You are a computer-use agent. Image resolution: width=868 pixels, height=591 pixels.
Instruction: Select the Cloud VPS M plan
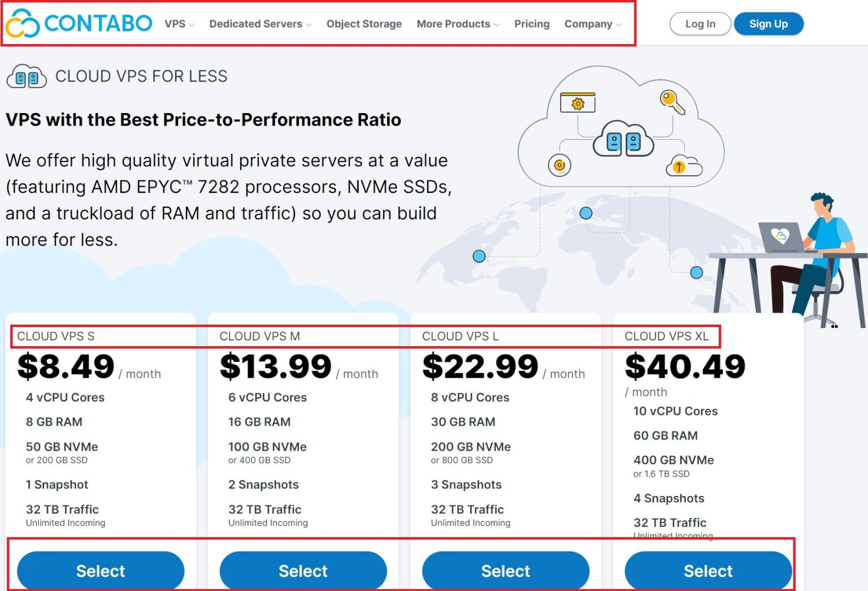pos(303,571)
